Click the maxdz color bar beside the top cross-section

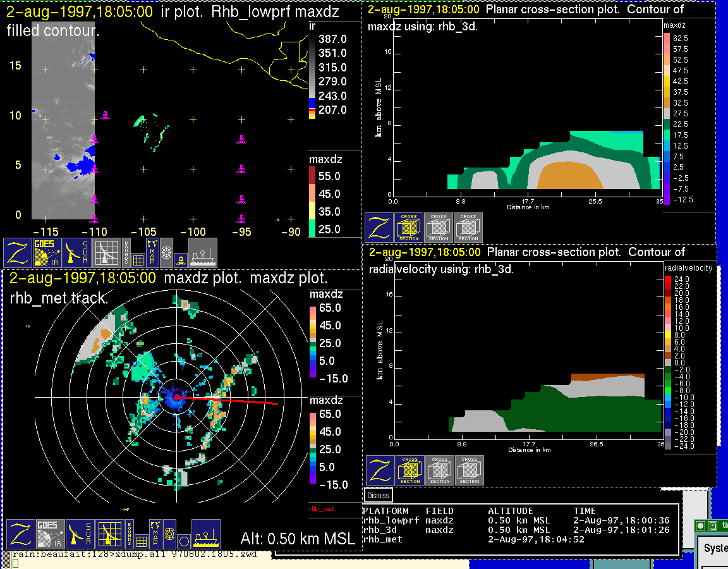click(x=666, y=118)
